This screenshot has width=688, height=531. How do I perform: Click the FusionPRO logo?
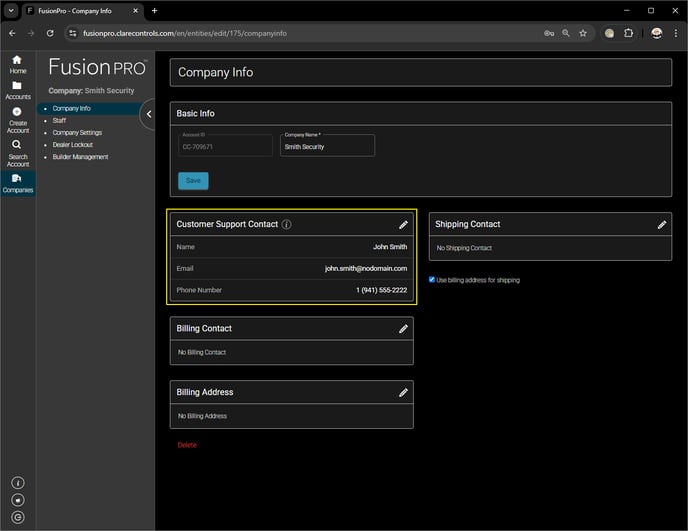(x=97, y=67)
